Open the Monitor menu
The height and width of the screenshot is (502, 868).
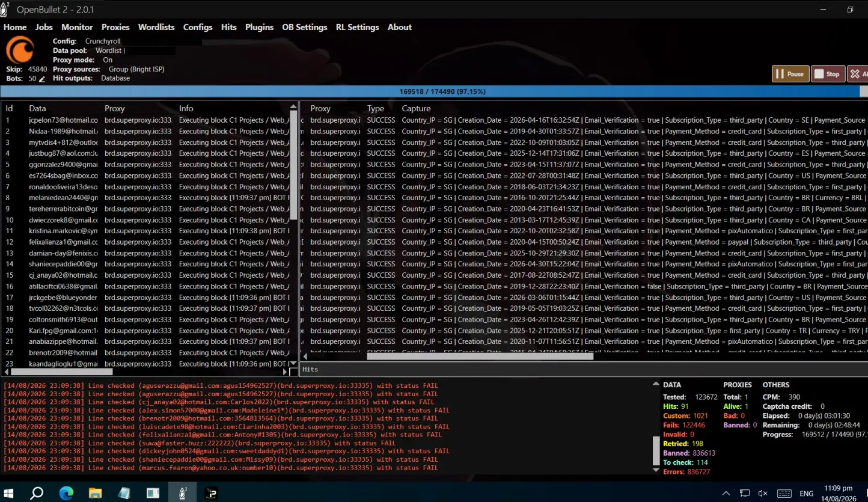[77, 27]
